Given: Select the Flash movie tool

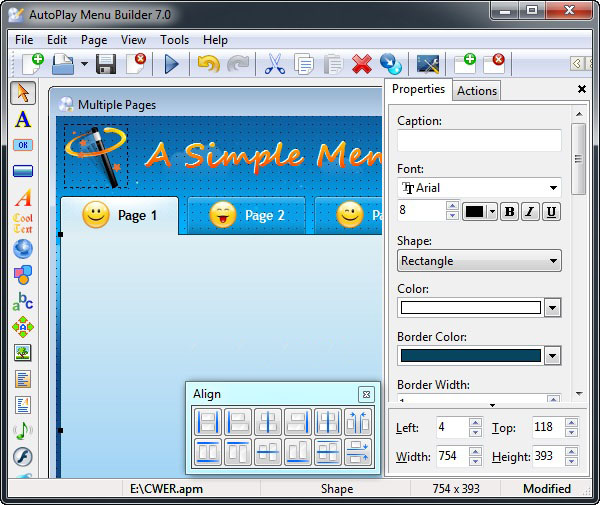Looking at the screenshot, I should 23,456.
